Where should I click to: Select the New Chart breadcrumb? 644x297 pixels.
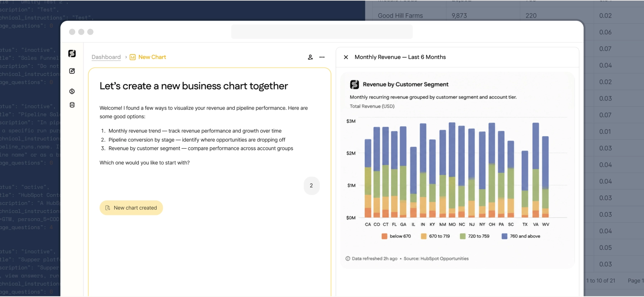[152, 57]
